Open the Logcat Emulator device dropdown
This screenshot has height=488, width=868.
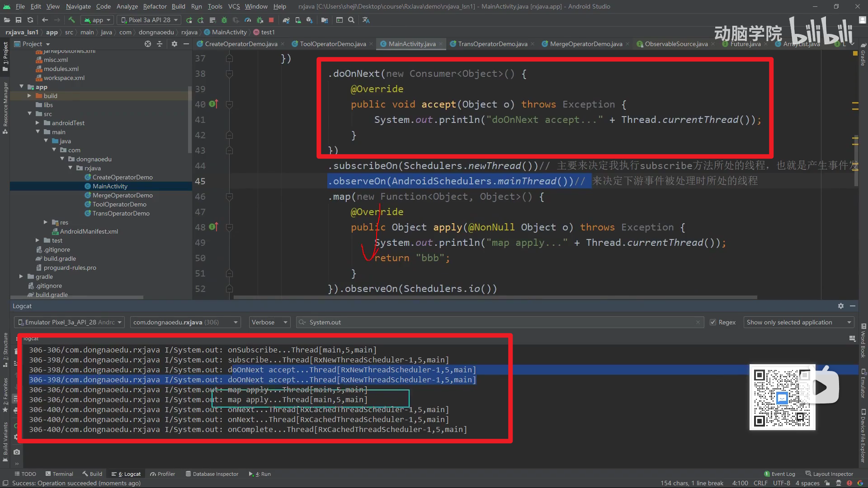70,322
